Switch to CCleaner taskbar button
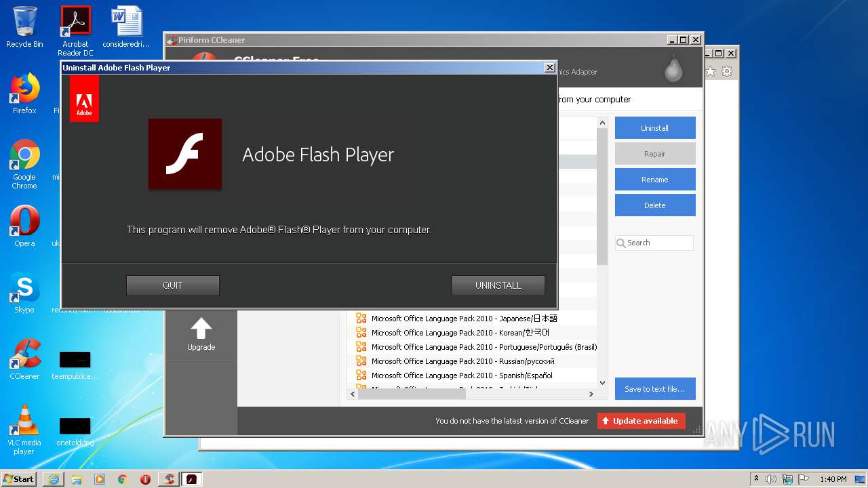Screen dimensions: 868x488 [169, 479]
